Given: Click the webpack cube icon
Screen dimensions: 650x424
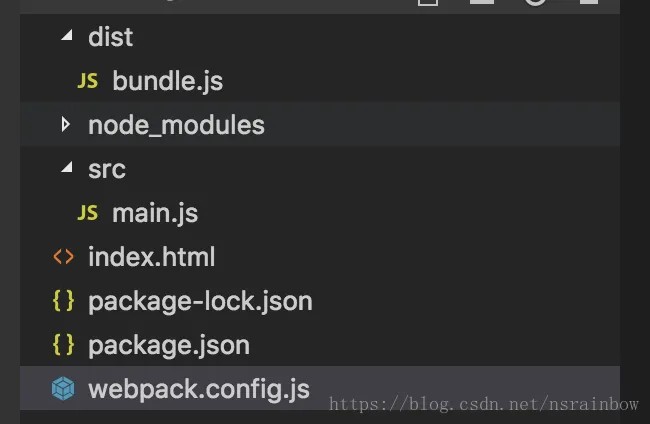Looking at the screenshot, I should [x=63, y=389].
